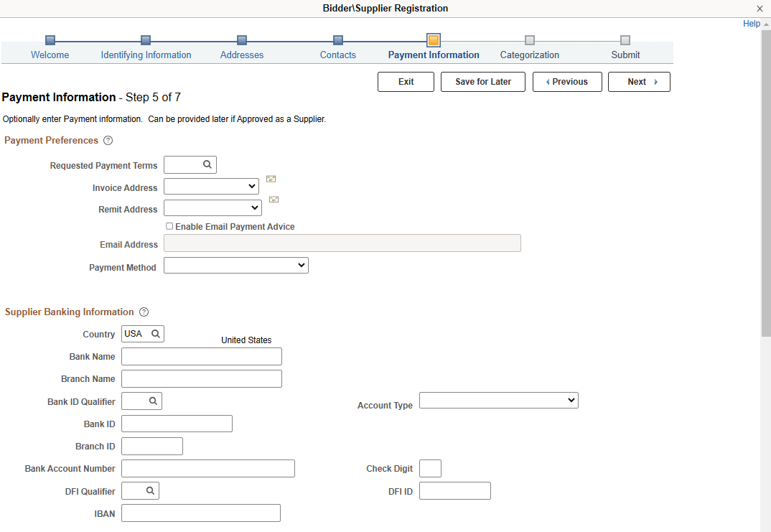Viewport: 771px width, 532px height.
Task: Switch to the Addresses step
Action: pyautogui.click(x=241, y=55)
